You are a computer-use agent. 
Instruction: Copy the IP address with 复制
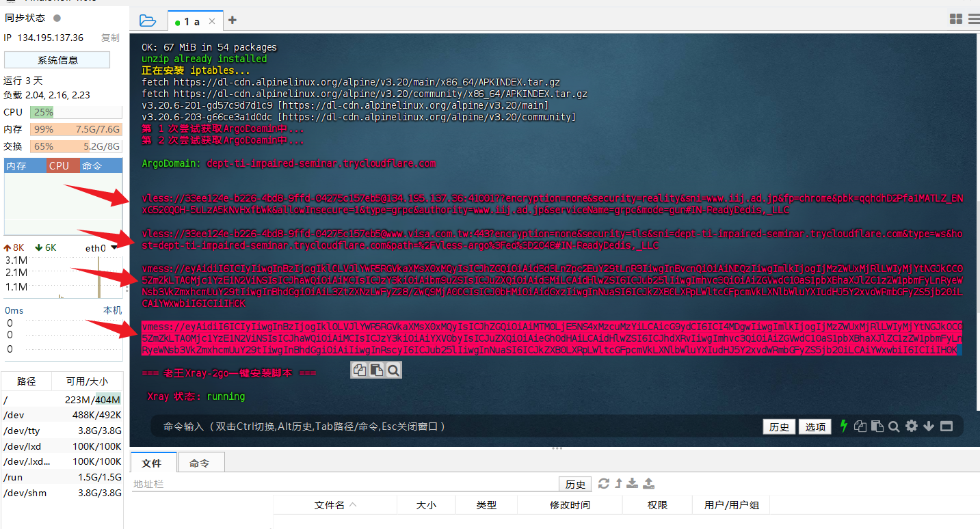[110, 38]
